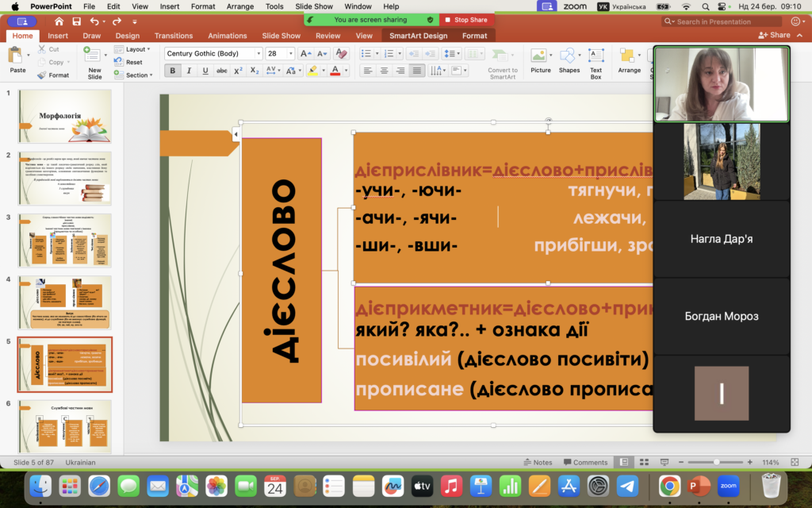Click the Stop Share button
Screen dimensions: 812x508
click(x=466, y=20)
